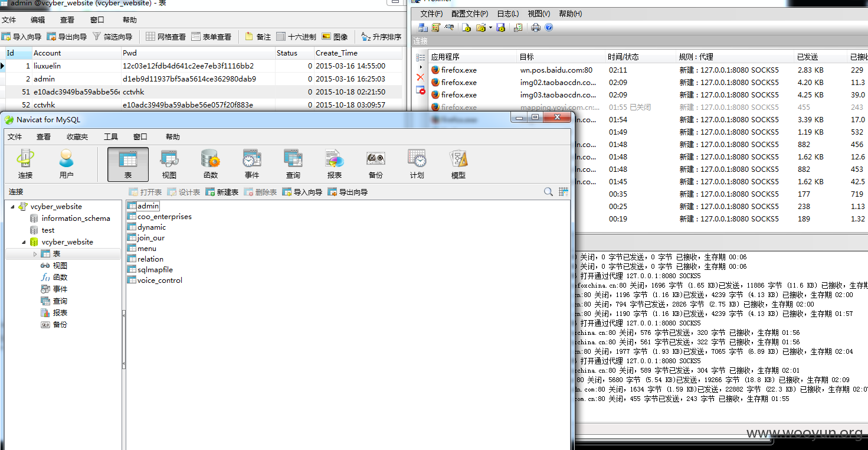
Task: Open 收藏夹 menu in Navicat
Action: tap(77, 136)
